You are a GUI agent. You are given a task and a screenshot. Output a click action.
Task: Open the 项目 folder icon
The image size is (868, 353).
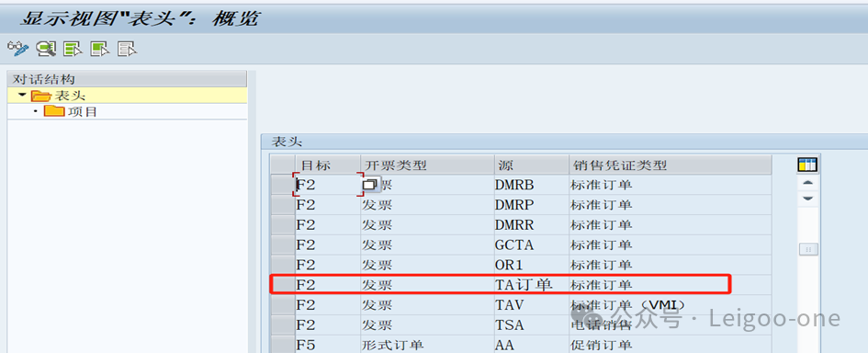(x=53, y=111)
